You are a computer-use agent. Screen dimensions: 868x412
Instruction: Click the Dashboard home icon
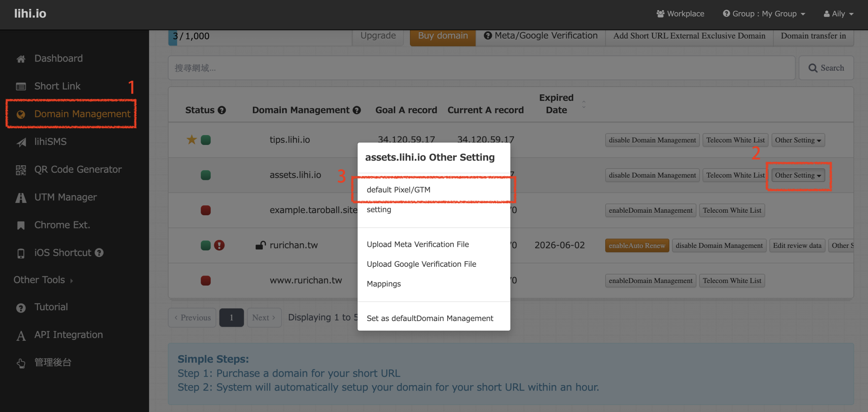click(21, 59)
